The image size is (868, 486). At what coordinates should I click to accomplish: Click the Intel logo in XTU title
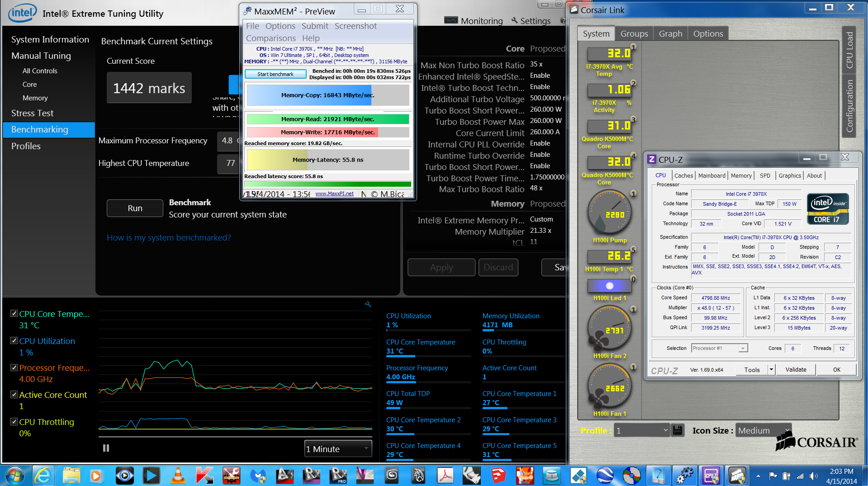[x=22, y=13]
